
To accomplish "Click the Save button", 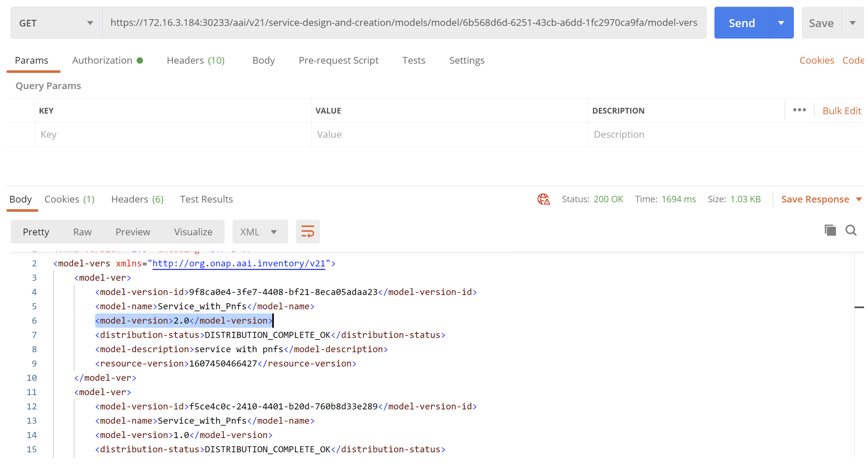I will click(821, 23).
